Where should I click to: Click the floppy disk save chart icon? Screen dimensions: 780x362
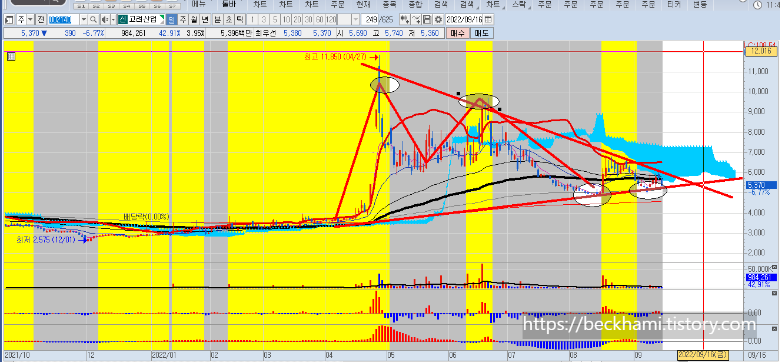427,19
